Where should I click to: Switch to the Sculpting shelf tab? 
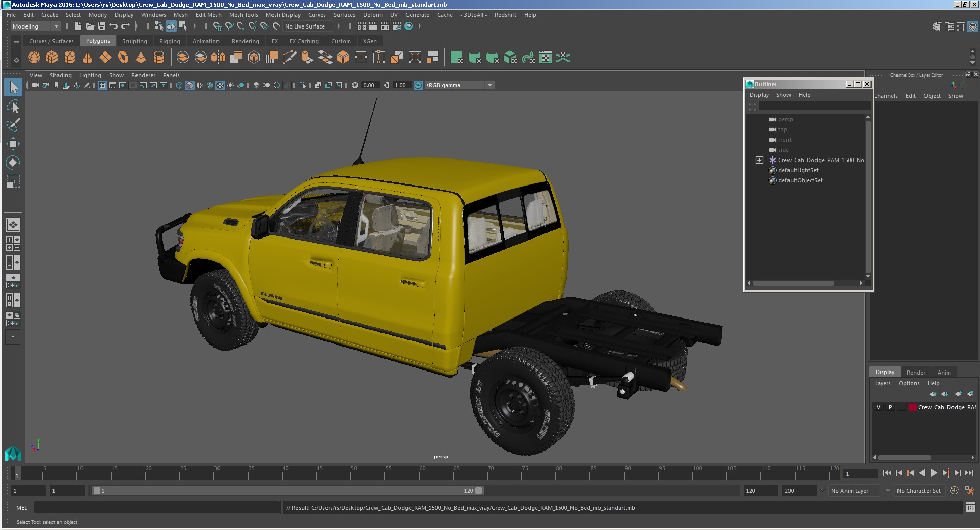coord(134,41)
